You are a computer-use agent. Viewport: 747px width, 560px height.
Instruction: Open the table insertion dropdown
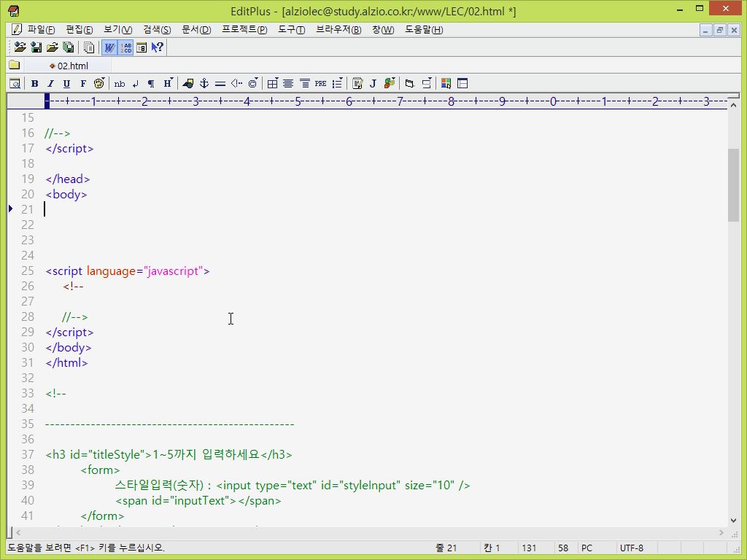tap(273, 83)
